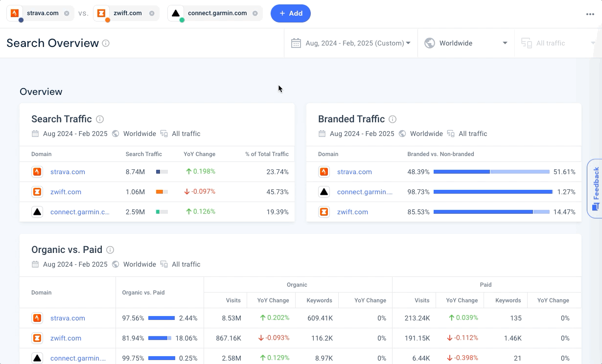Click the 0.198% YoY change value
This screenshot has width=602, height=364.
pos(204,172)
